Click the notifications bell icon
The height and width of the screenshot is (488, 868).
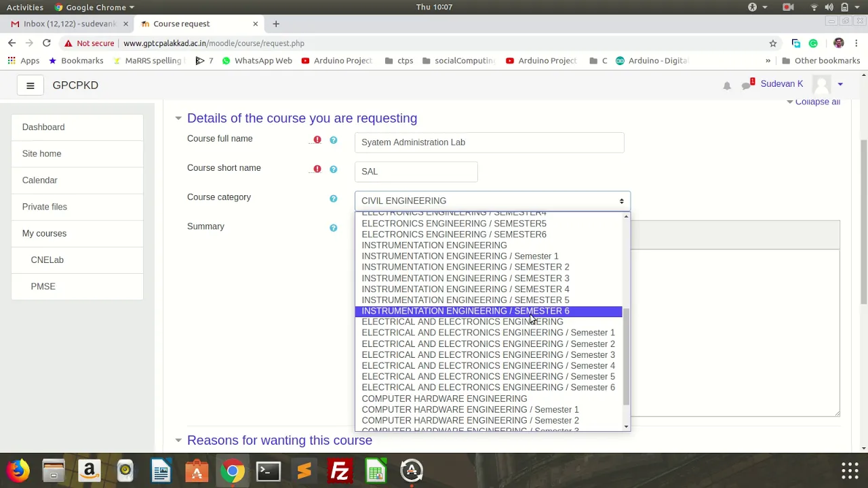727,85
